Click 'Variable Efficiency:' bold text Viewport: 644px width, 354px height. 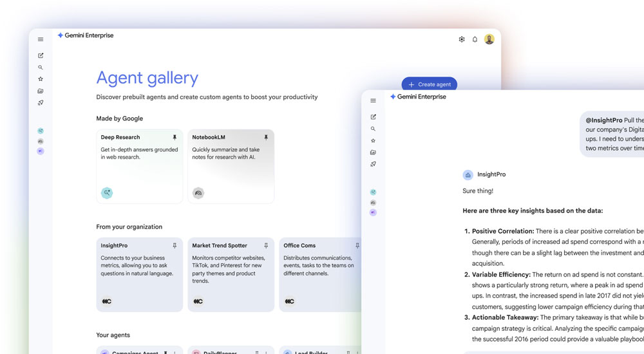[x=501, y=274]
